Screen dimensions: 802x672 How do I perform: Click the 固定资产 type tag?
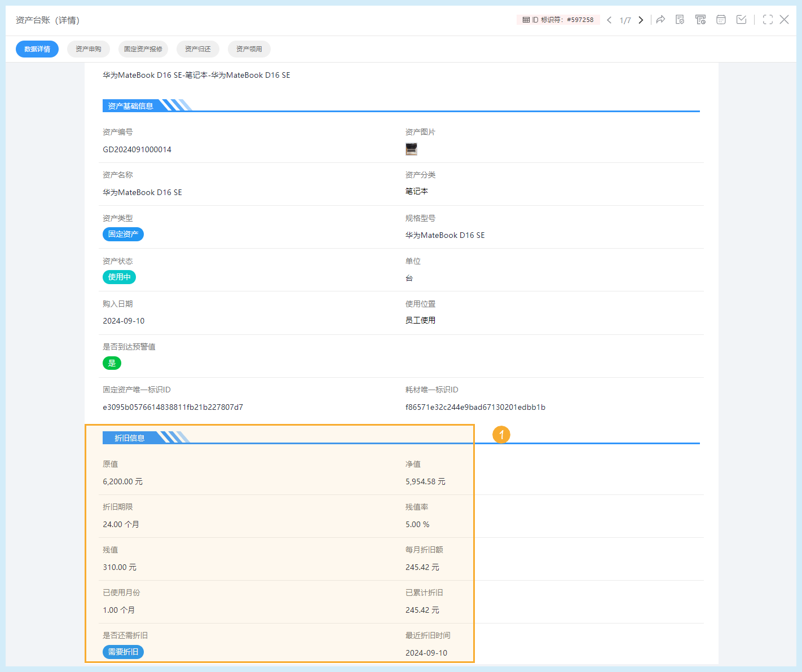[123, 234]
